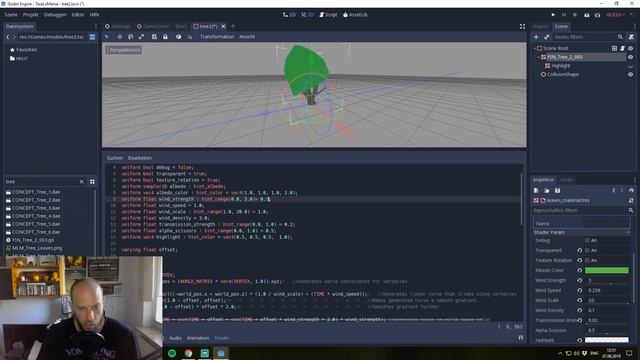Open Scene Root's scene-instance icon
Screen dimensions: 640x360
coord(614,48)
